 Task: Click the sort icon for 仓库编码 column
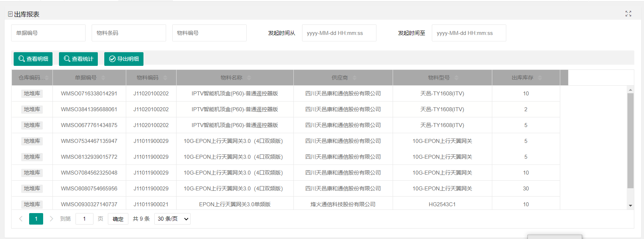[47, 78]
